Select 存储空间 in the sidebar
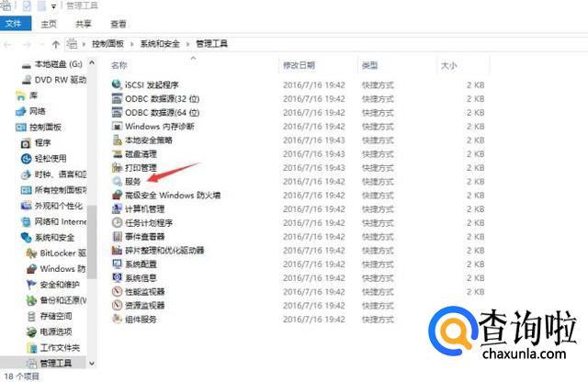The width and height of the screenshot is (588, 382). click(x=49, y=316)
